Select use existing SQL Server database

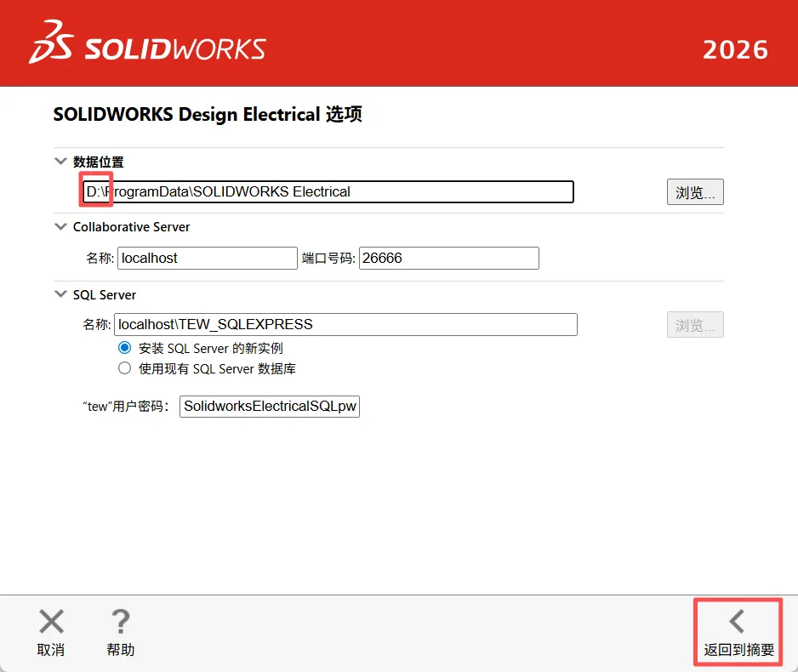[125, 367]
